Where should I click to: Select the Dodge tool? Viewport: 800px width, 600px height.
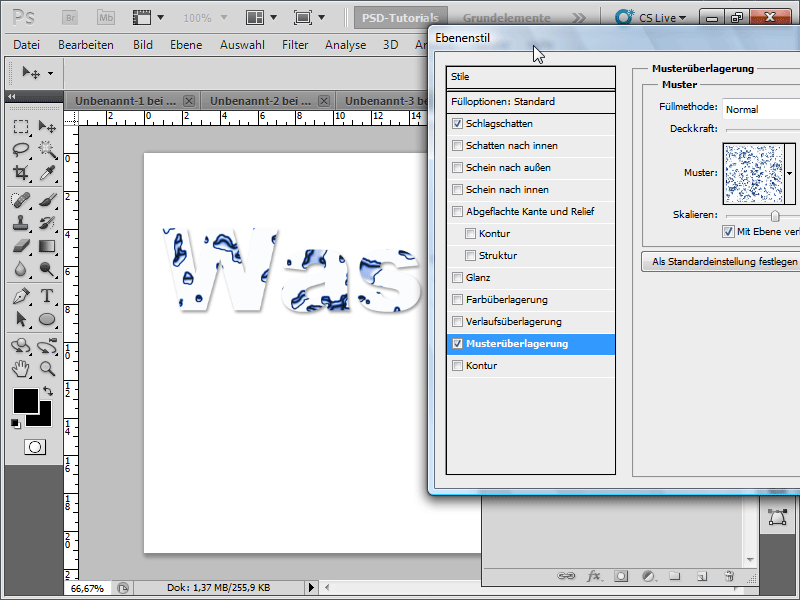pyautogui.click(x=47, y=269)
